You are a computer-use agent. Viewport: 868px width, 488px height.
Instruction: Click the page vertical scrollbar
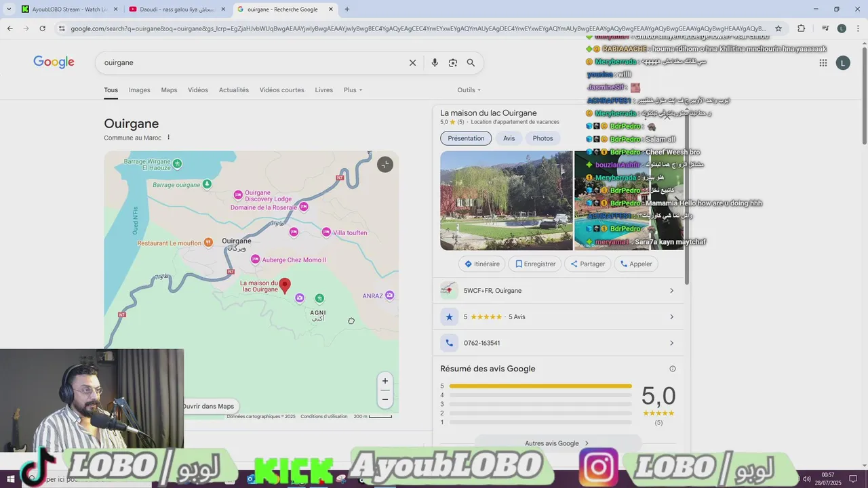tap(864, 95)
